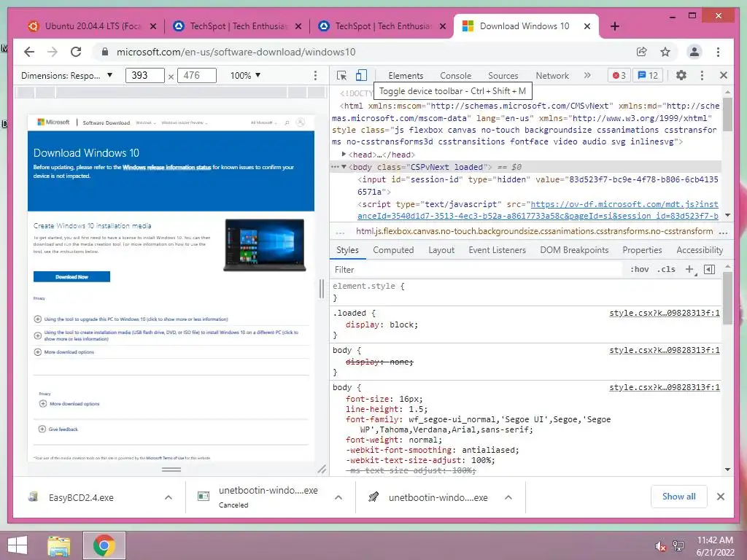Go forward with the forward arrow
This screenshot has height=560, width=747.
pos(53,52)
